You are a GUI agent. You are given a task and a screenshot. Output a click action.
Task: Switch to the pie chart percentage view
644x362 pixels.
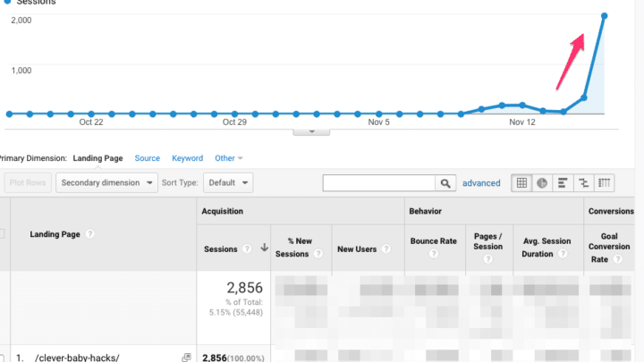tap(542, 183)
